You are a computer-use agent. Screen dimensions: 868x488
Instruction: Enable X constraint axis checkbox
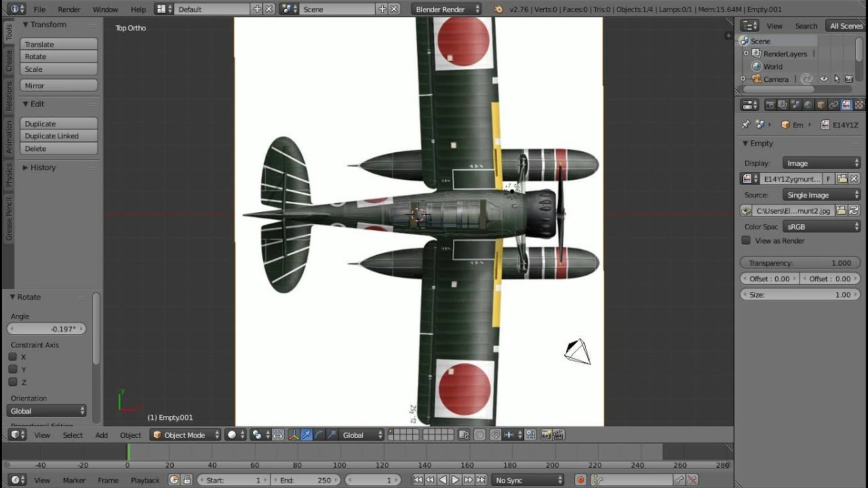pos(13,357)
